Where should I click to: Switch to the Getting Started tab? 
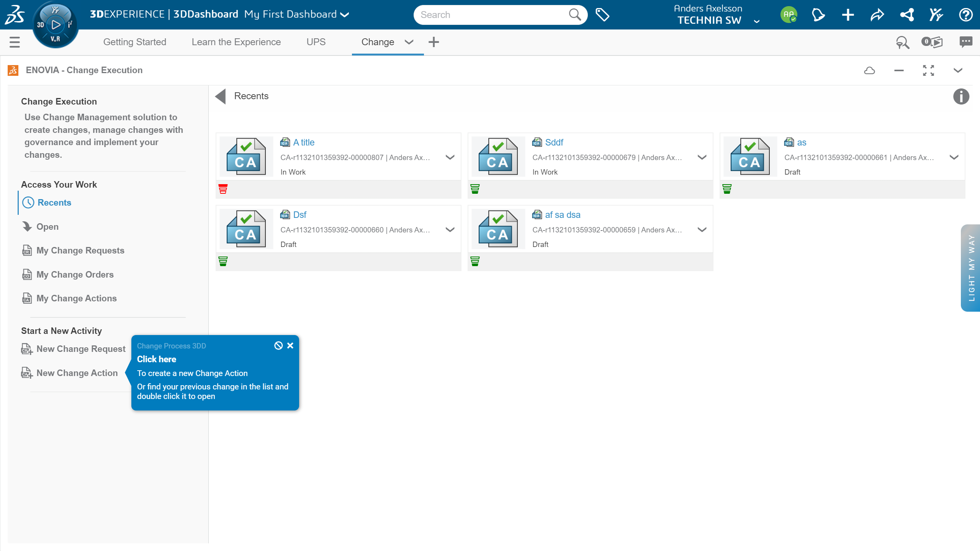pos(134,42)
